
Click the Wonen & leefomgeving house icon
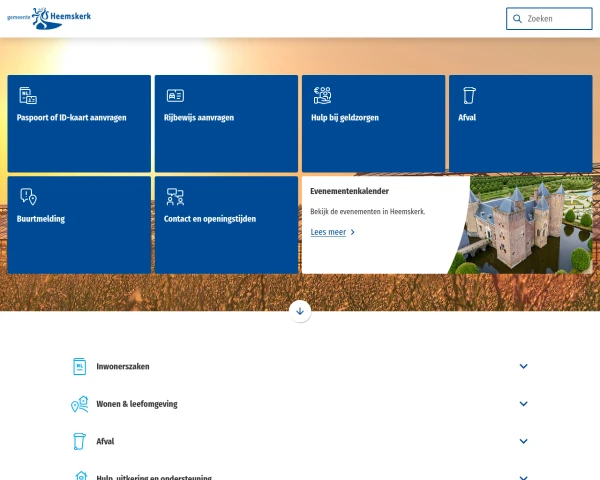pyautogui.click(x=80, y=404)
